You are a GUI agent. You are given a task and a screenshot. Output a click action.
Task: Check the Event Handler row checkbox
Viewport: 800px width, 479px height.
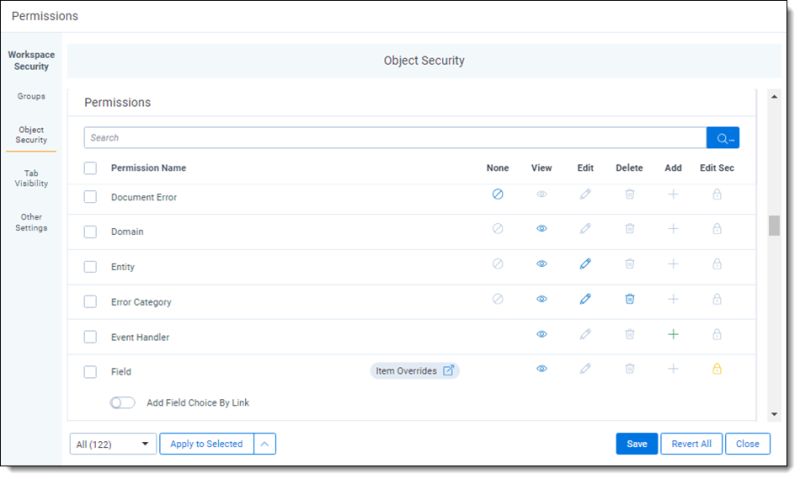(x=90, y=337)
